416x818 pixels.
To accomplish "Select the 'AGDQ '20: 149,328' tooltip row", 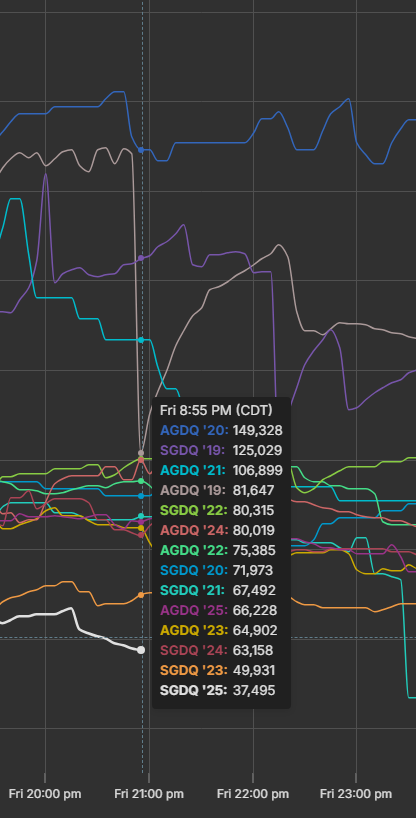I will (x=221, y=430).
